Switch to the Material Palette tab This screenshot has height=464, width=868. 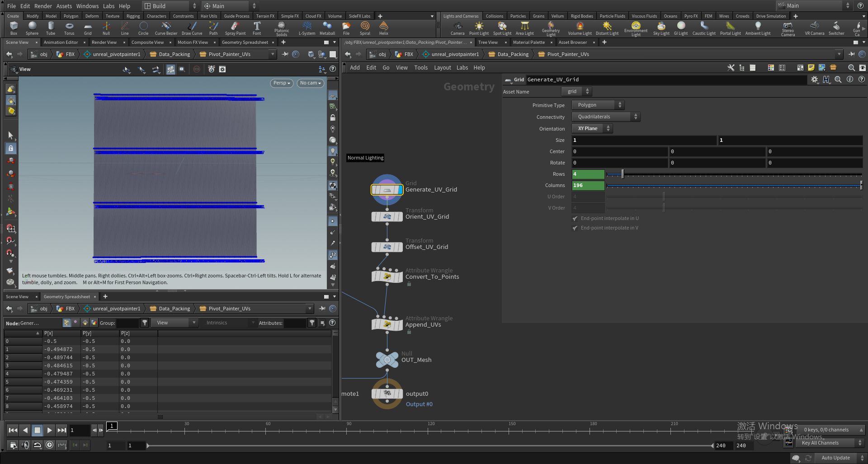(528, 42)
